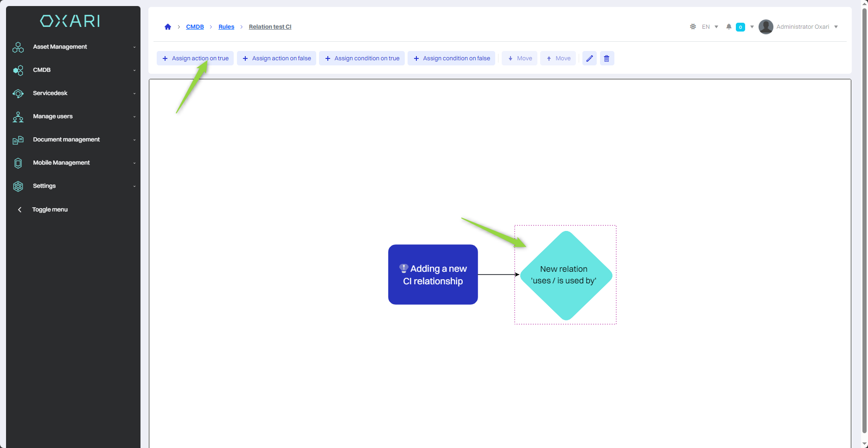868x448 pixels.
Task: Click the pencil edit icon in toolbar
Action: point(589,58)
